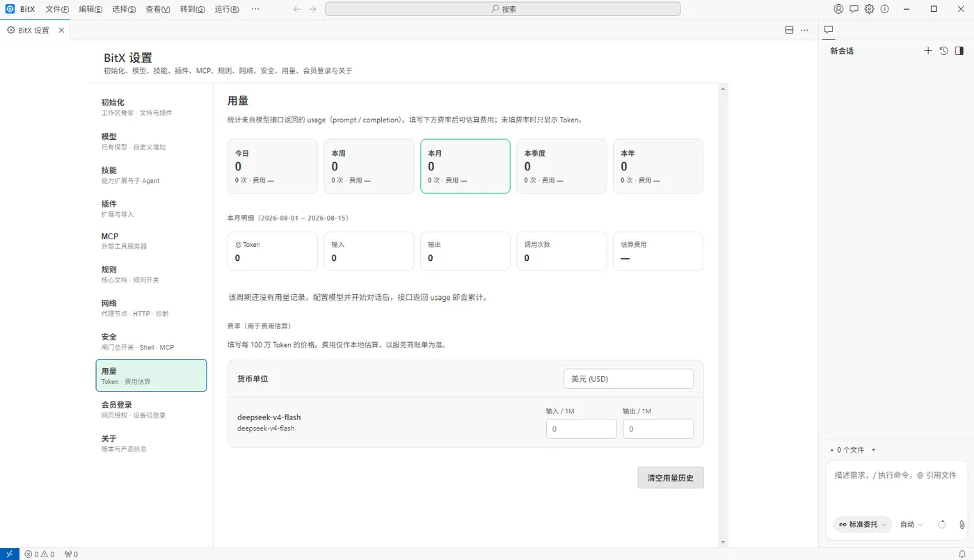Open the 安全 settings section
Screen dimensions: 974x560
(151, 342)
